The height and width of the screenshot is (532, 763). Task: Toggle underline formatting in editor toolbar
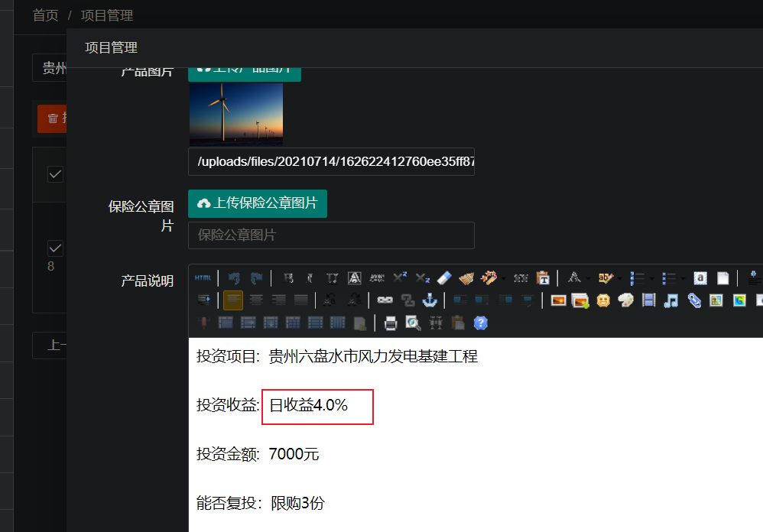tap(332, 278)
